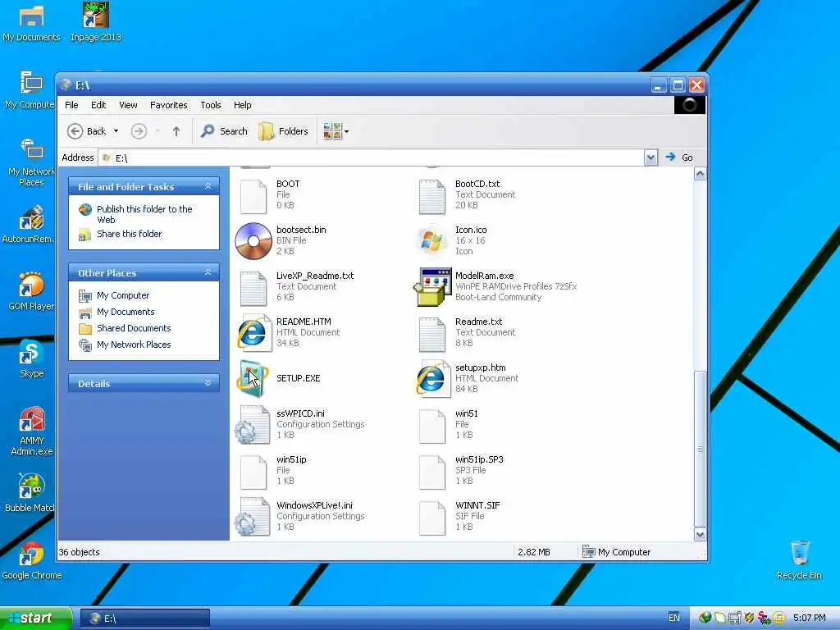Image resolution: width=840 pixels, height=630 pixels.
Task: Select the SETUP.EXE installer icon
Action: coord(253,379)
